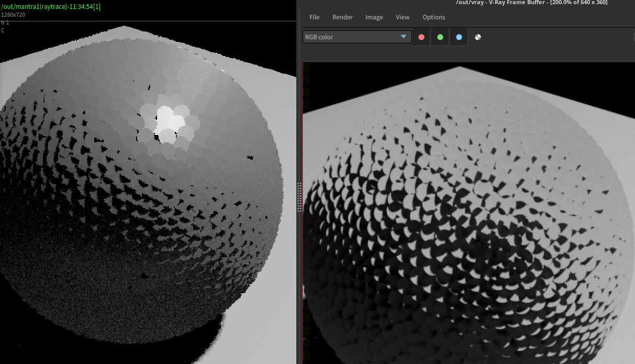Click the panel splitter handle between render views

(300, 197)
